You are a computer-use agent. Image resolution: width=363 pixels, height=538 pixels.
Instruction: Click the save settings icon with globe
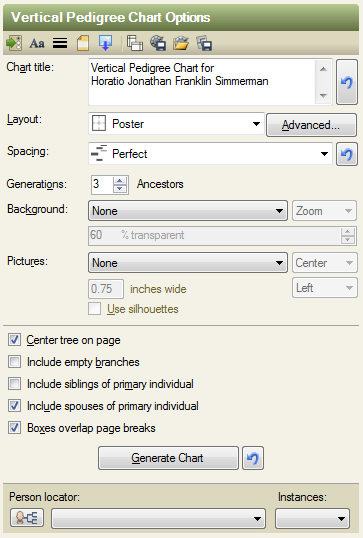[x=158, y=44]
